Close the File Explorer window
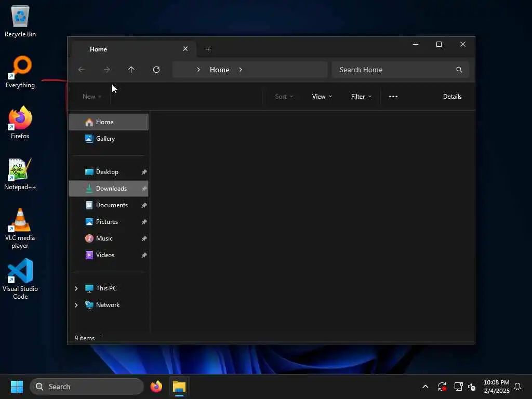 pyautogui.click(x=463, y=44)
